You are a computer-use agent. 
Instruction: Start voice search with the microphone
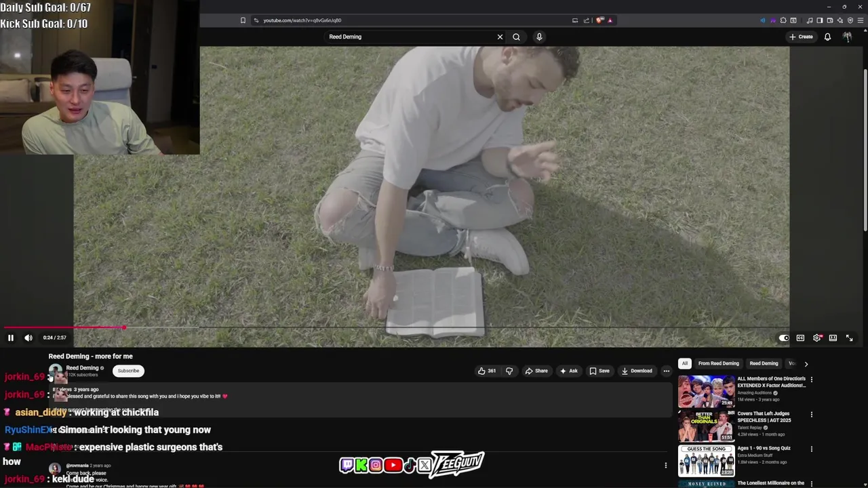click(539, 37)
